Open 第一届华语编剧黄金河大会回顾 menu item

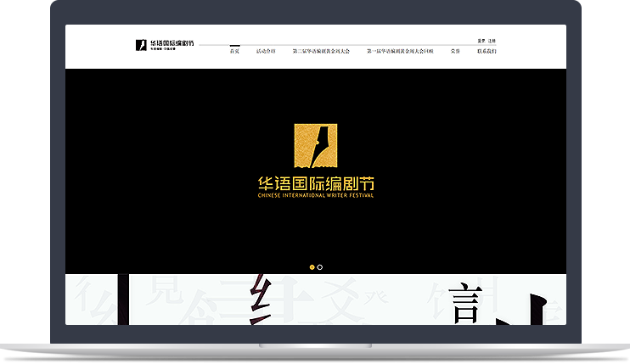tap(400, 51)
